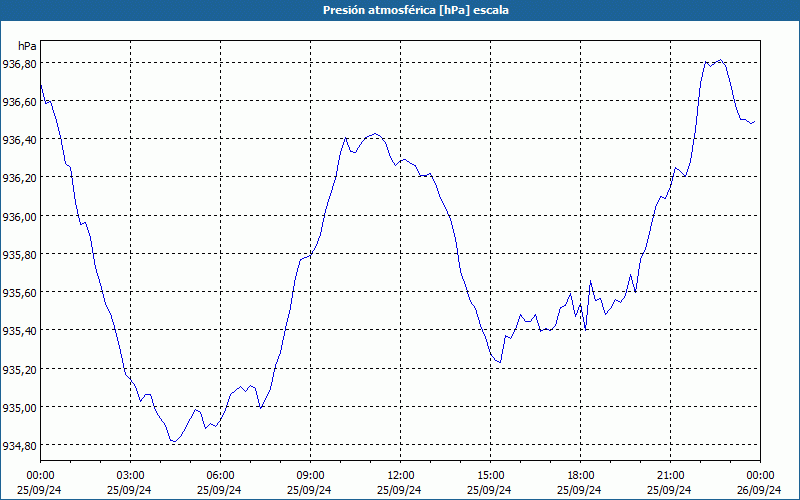Click the 936,20 pressure axis value
Screen dimensions: 800x500
(19, 179)
